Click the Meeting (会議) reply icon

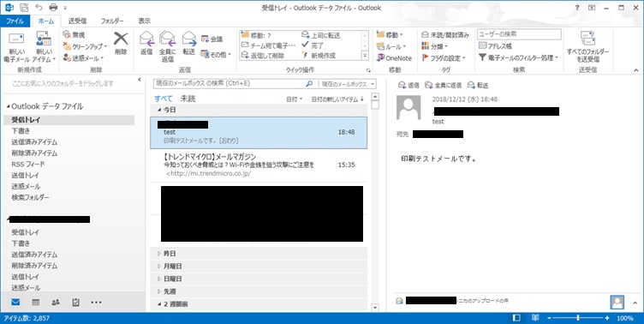[x=205, y=39]
